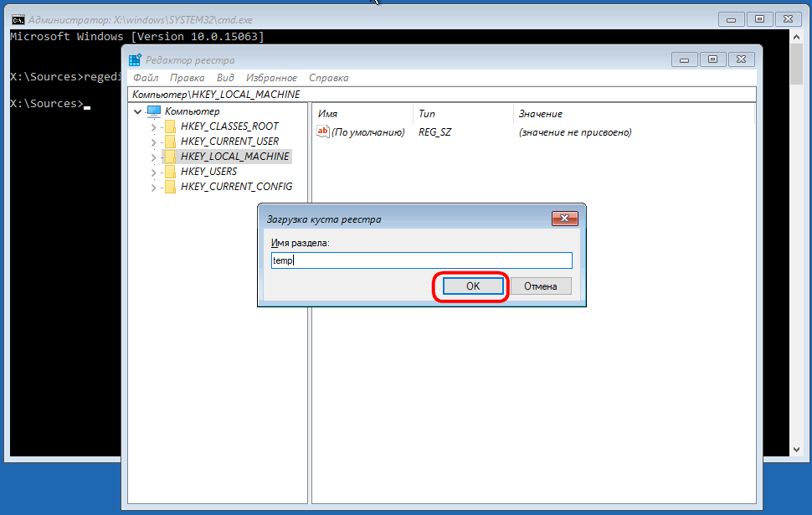The height and width of the screenshot is (515, 812).
Task: Maximize the cmd.exe window
Action: 760,19
